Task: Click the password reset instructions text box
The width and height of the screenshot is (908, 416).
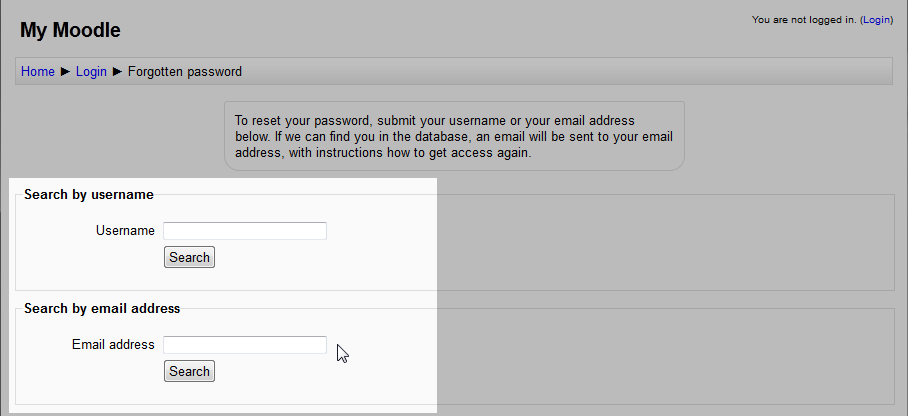Action: [454, 137]
